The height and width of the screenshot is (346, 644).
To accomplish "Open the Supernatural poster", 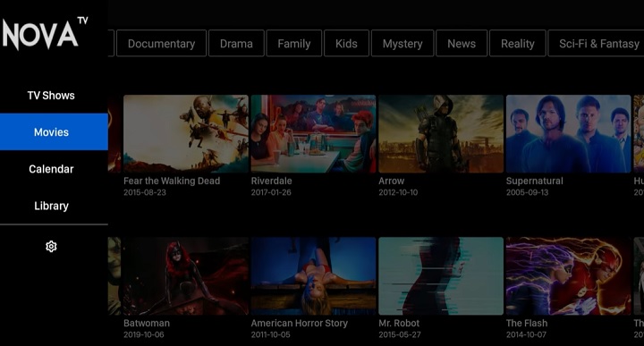I will (x=569, y=134).
